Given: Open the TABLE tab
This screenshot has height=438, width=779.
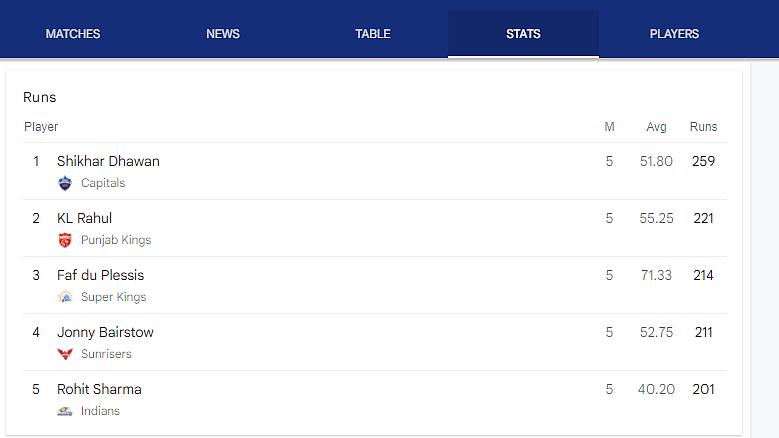Looking at the screenshot, I should pos(373,34).
